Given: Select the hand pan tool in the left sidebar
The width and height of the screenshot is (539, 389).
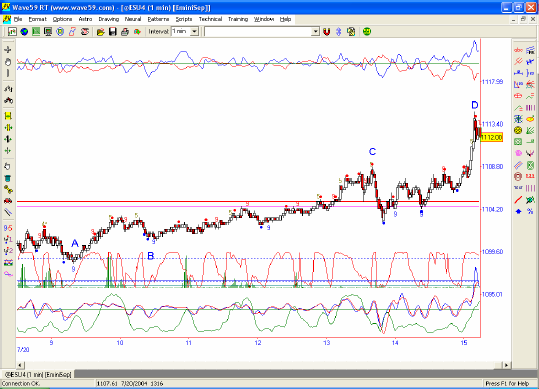Looking at the screenshot, I should pyautogui.click(x=8, y=62).
